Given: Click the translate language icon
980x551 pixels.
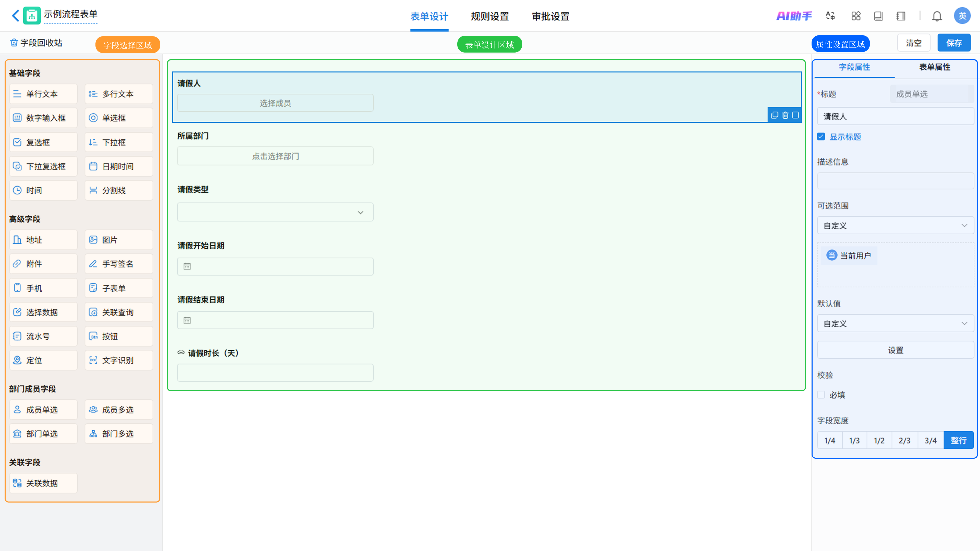Looking at the screenshot, I should point(830,16).
